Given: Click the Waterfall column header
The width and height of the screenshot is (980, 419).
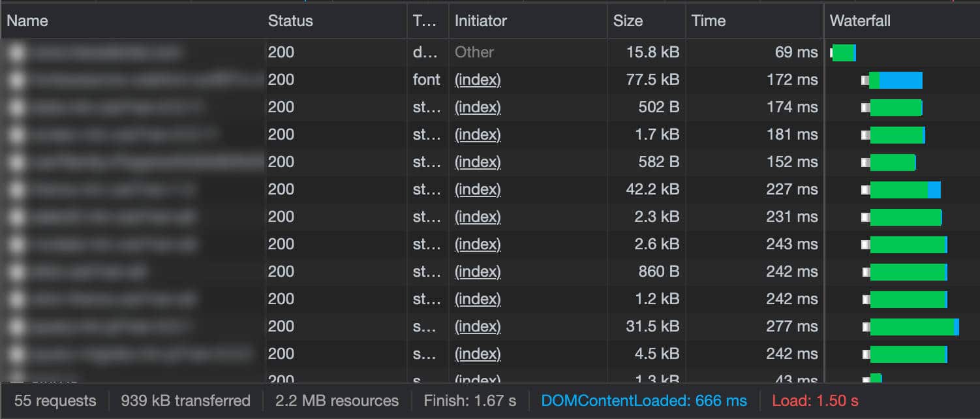Looking at the screenshot, I should click(x=860, y=21).
